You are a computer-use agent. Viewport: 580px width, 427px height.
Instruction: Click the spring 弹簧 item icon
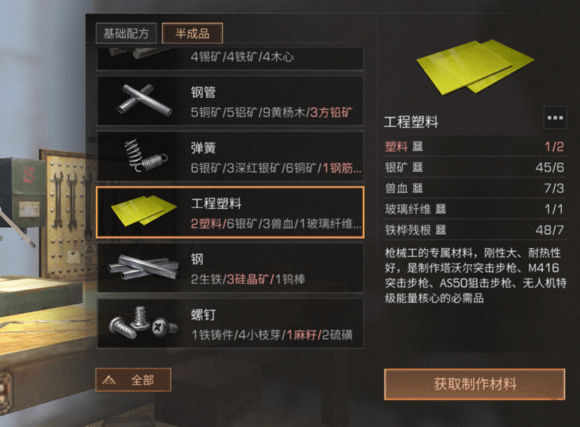point(145,156)
